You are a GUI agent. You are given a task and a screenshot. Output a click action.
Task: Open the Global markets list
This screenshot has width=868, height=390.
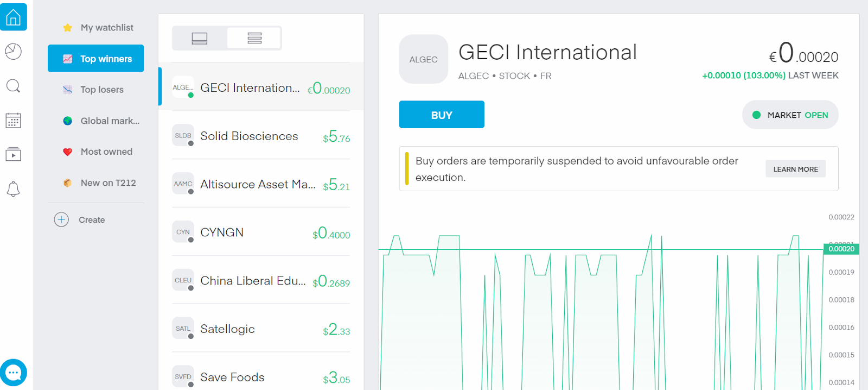110,121
